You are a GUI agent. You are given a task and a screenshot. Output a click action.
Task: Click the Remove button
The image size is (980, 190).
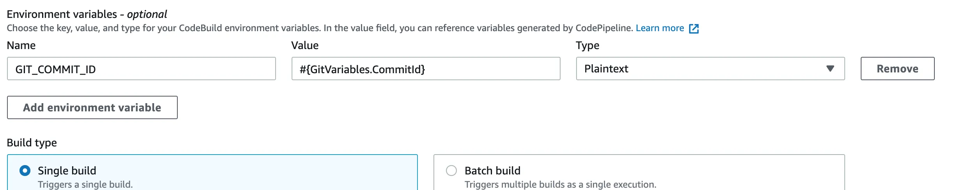897,69
